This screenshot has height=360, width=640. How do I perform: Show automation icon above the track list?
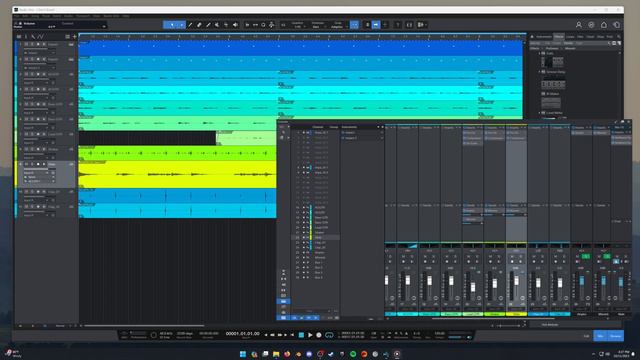click(40, 37)
